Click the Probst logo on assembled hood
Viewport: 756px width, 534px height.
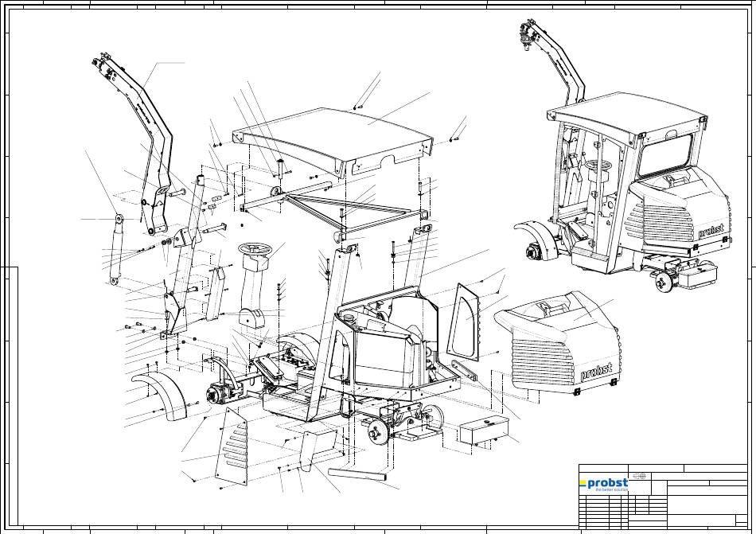[710, 232]
